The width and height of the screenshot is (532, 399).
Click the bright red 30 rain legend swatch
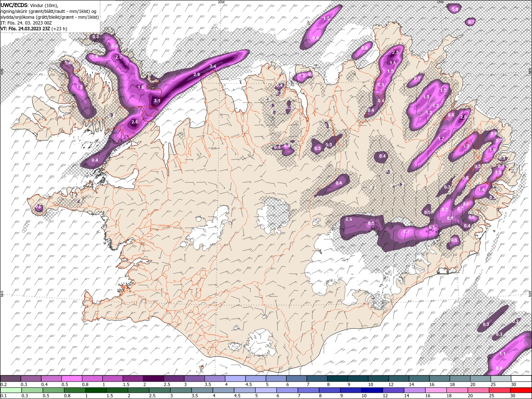tap(521, 390)
